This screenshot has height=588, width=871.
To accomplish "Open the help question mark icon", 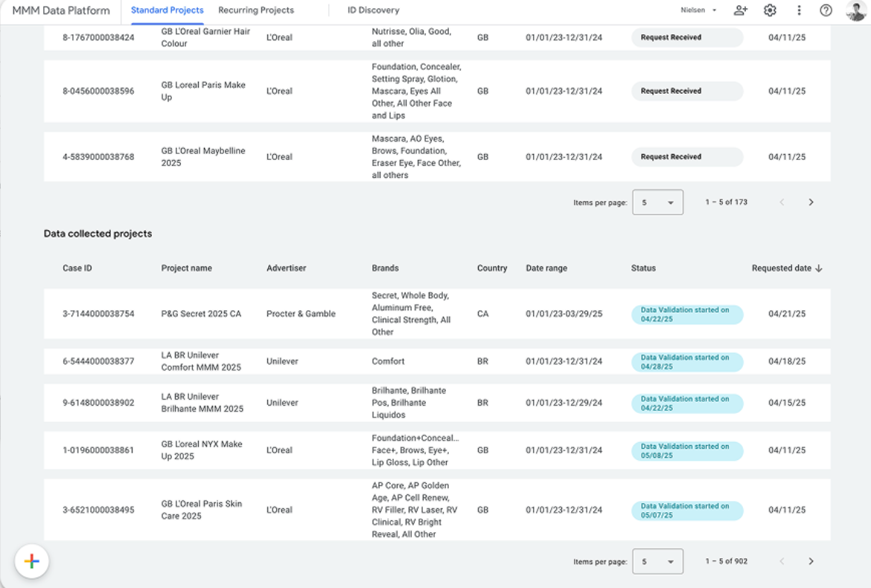I will click(826, 10).
